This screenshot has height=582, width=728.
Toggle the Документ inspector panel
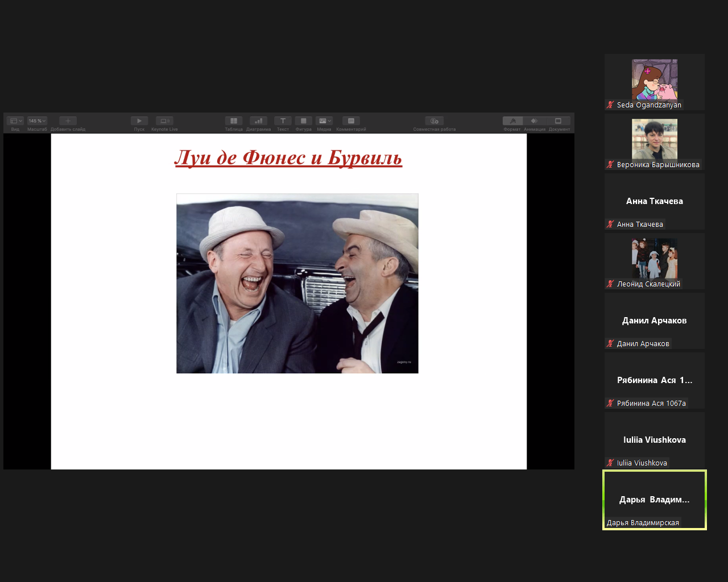tap(559, 121)
